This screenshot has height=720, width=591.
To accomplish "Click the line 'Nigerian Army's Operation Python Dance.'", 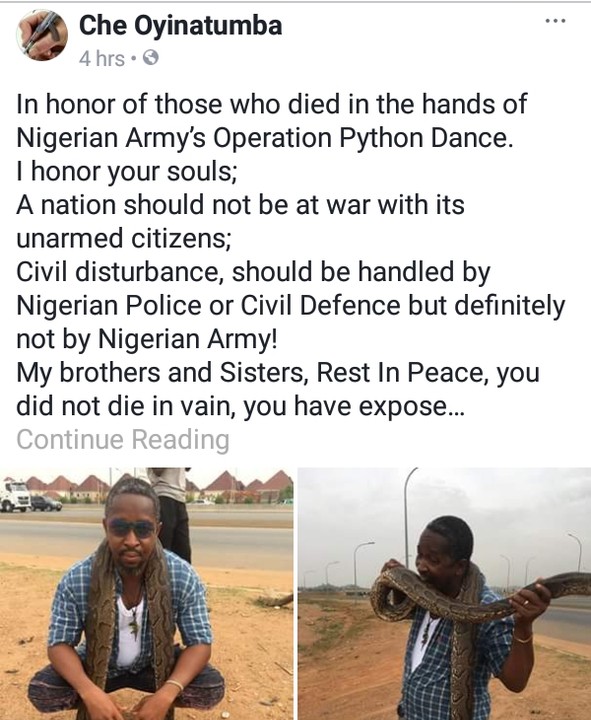I will 265,138.
